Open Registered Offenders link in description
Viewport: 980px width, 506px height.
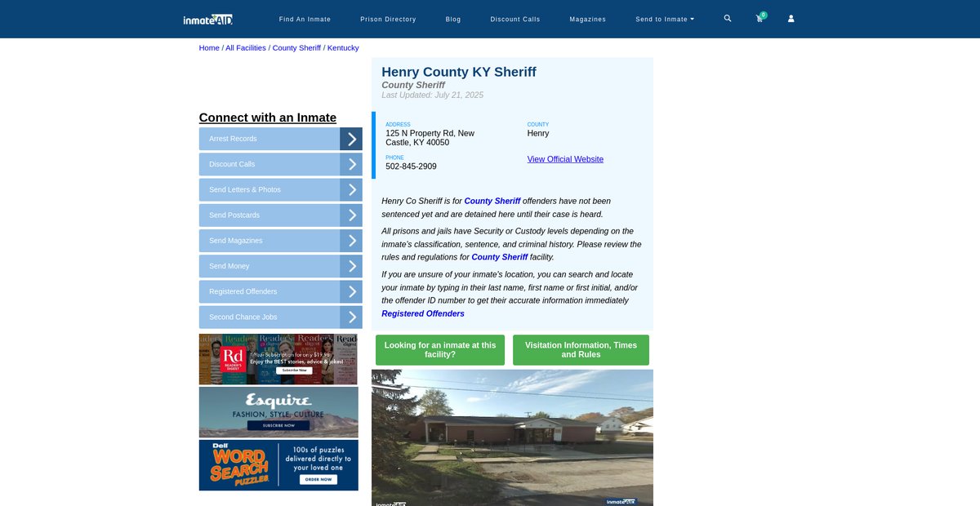pyautogui.click(x=423, y=313)
